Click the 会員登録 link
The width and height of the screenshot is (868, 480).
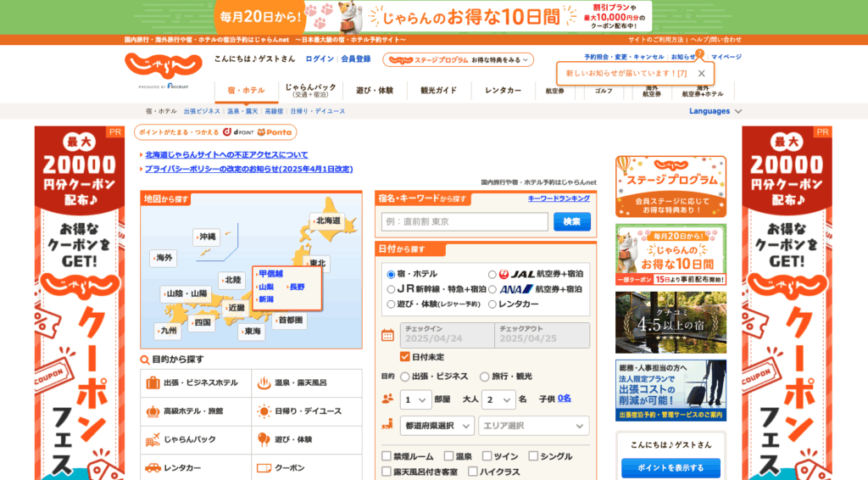point(355,59)
